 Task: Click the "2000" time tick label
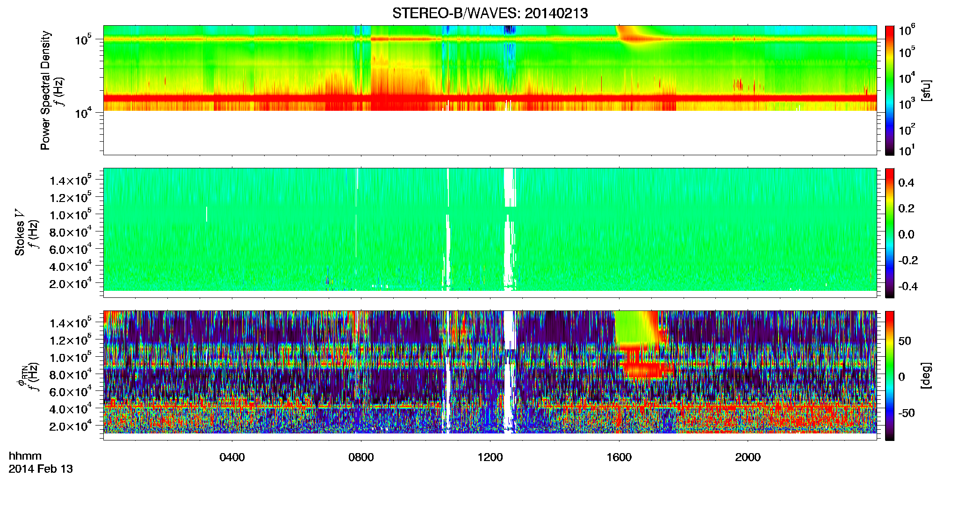click(x=748, y=457)
